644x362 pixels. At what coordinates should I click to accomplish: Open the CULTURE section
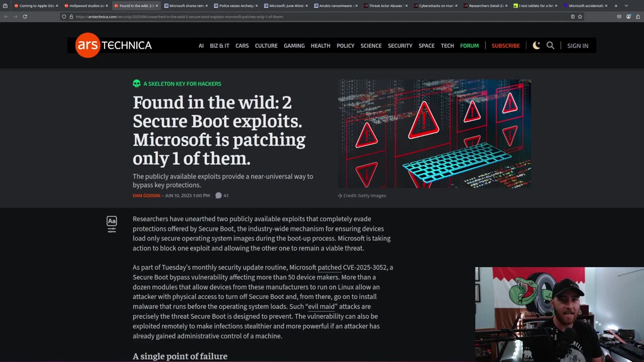coord(266,46)
